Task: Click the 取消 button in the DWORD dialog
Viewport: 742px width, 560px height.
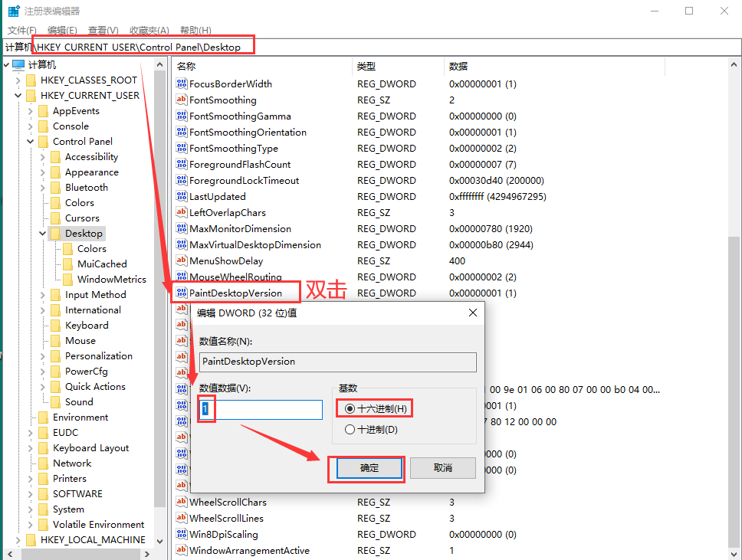Action: (443, 468)
